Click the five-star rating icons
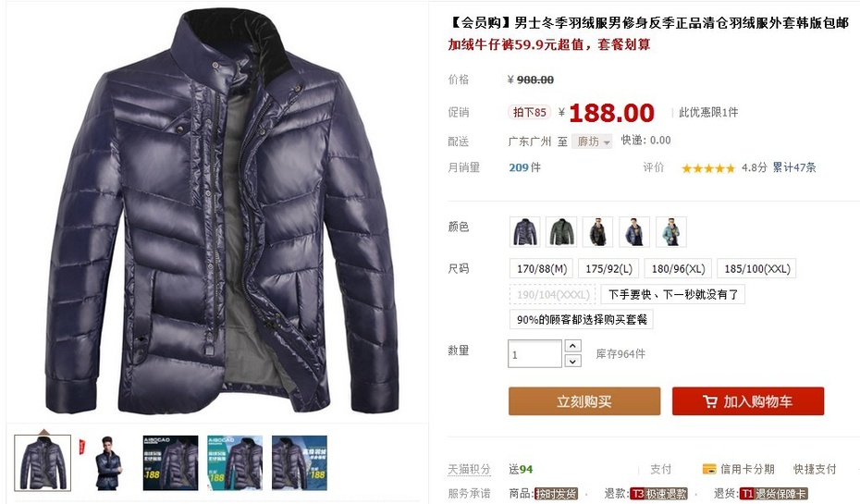 coord(708,168)
